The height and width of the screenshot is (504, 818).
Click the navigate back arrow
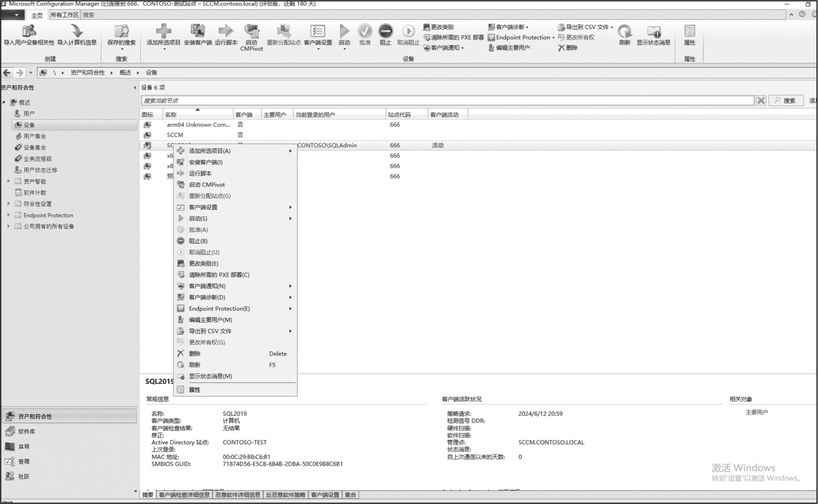tap(7, 73)
